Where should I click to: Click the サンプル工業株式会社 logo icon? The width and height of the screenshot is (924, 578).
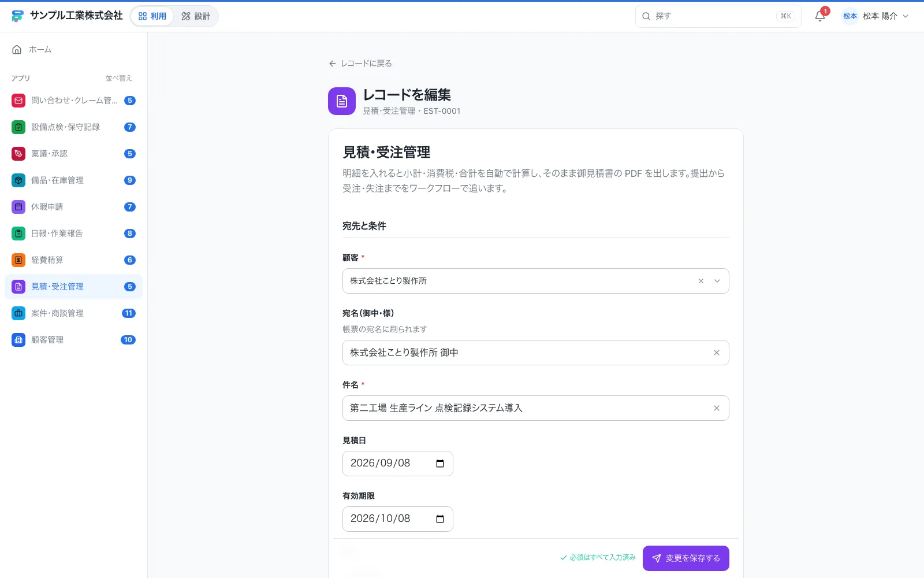point(17,16)
